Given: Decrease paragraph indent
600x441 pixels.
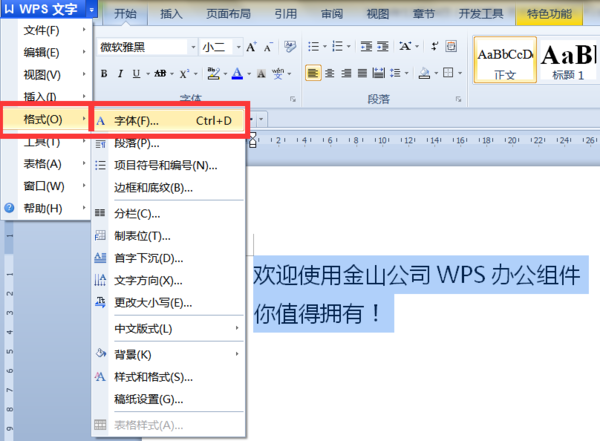Looking at the screenshot, I should (367, 46).
